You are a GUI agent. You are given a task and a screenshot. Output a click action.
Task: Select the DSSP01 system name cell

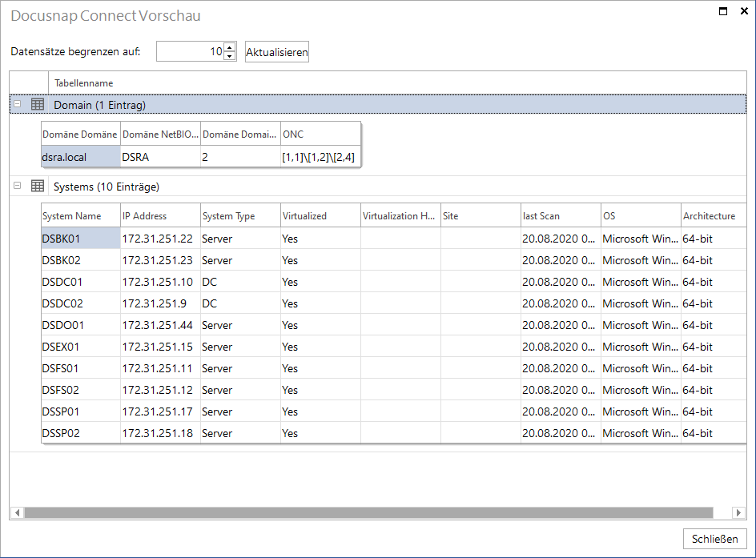point(81,412)
